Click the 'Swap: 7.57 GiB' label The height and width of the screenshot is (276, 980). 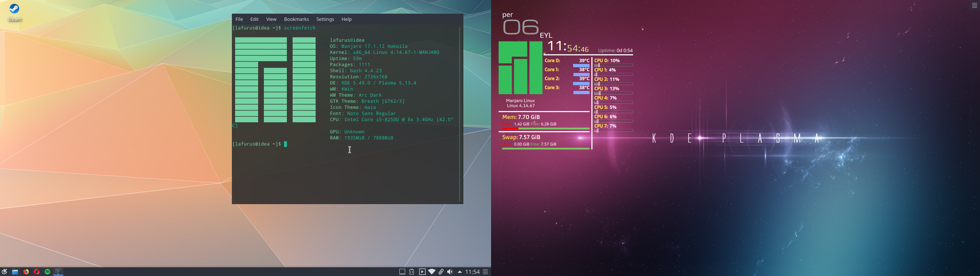[521, 137]
